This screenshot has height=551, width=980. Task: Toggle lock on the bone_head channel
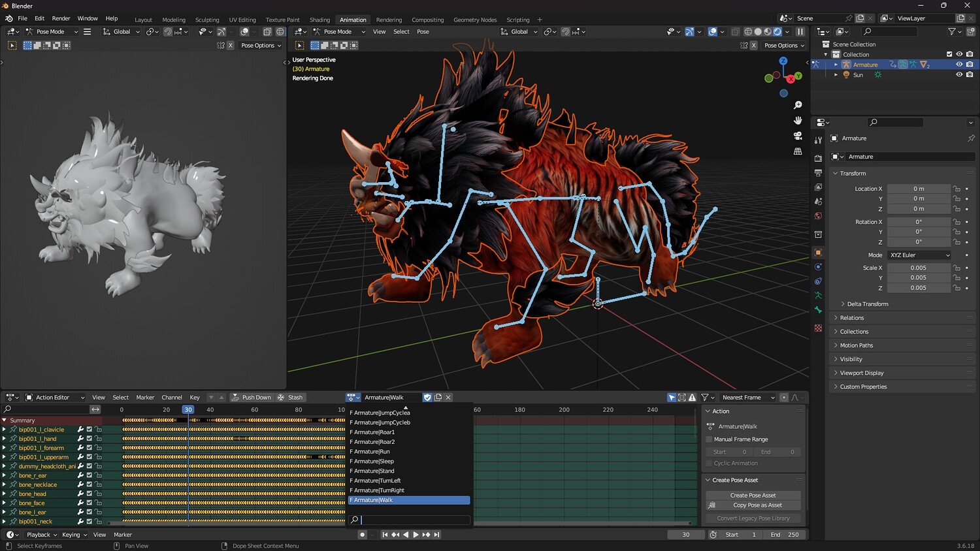99,494
